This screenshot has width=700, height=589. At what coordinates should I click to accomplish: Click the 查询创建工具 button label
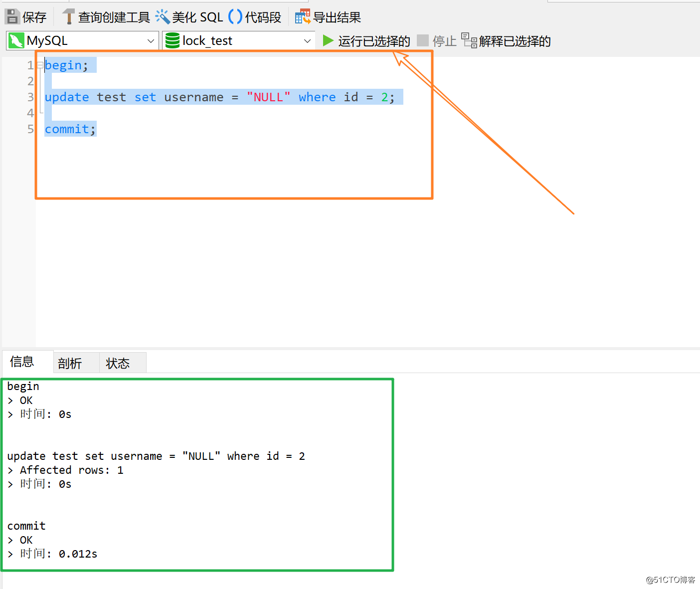point(114,17)
